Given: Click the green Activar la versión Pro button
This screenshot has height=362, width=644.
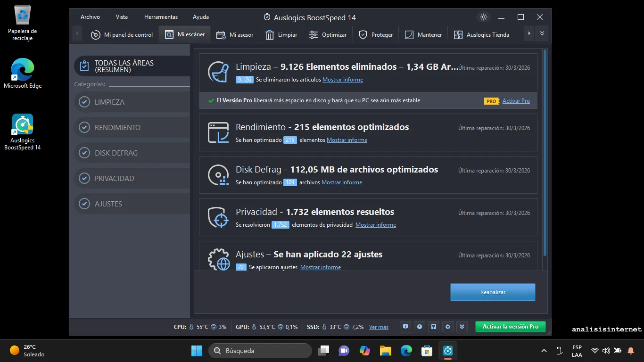Looking at the screenshot, I should (x=510, y=327).
